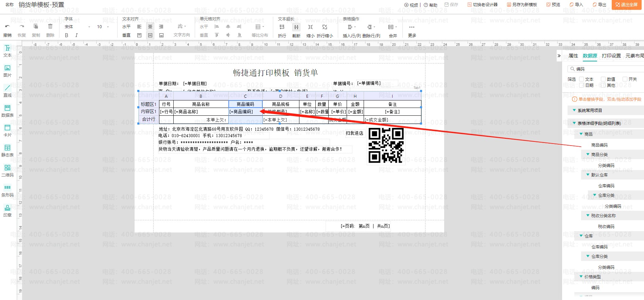
Task: Select the 二维码 tool in left sidebar
Action: coord(7,171)
